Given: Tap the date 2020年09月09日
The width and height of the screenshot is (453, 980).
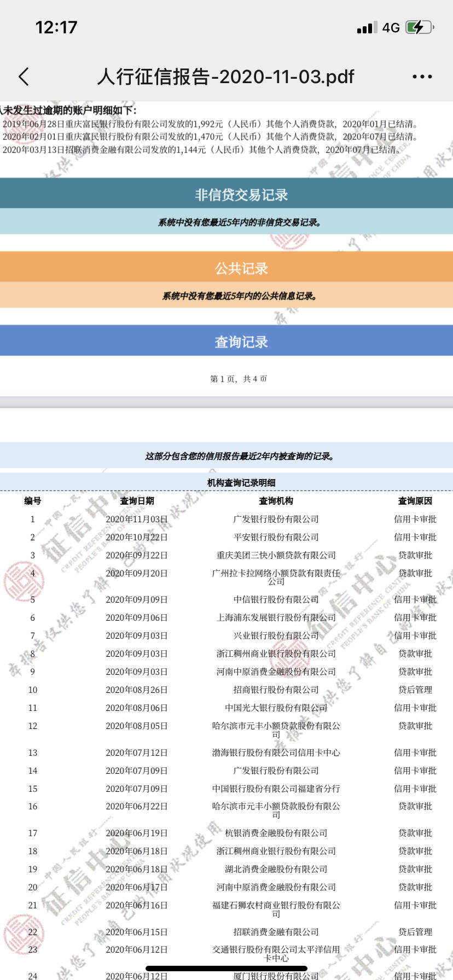Looking at the screenshot, I should (x=137, y=599).
